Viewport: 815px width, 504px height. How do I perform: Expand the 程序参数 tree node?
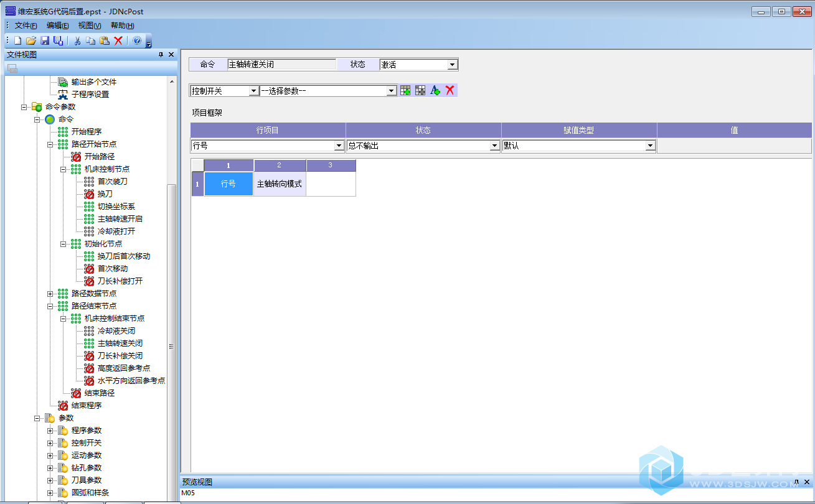pos(50,431)
